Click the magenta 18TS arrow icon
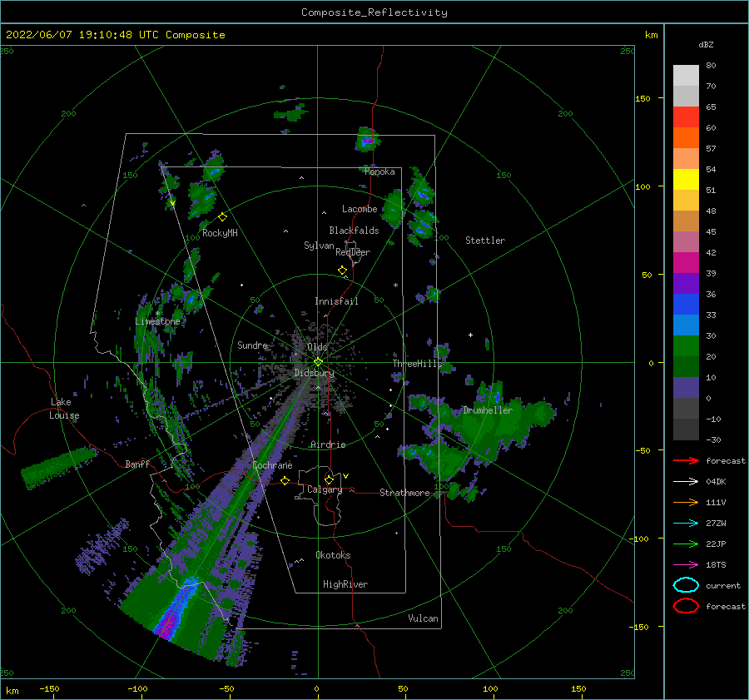The height and width of the screenshot is (700, 749). (686, 565)
